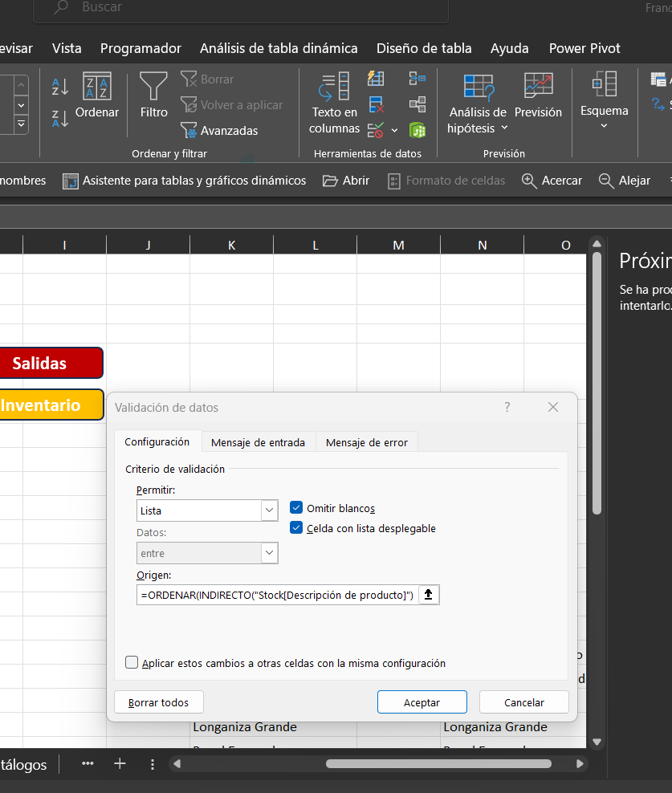Open Quitar duplicados

click(375, 104)
